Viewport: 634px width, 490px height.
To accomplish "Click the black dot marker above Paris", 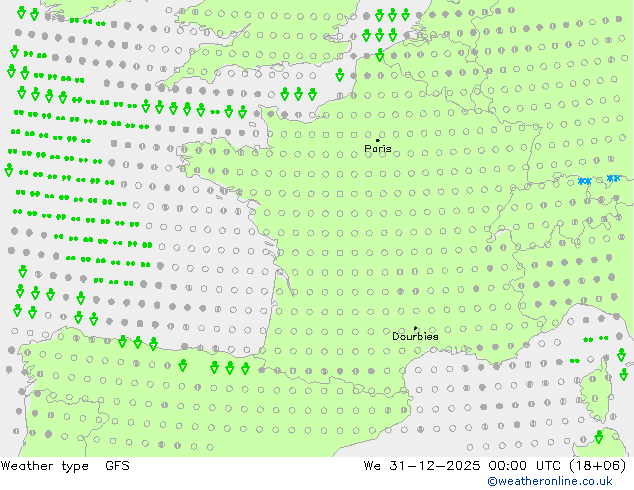I will click(378, 140).
